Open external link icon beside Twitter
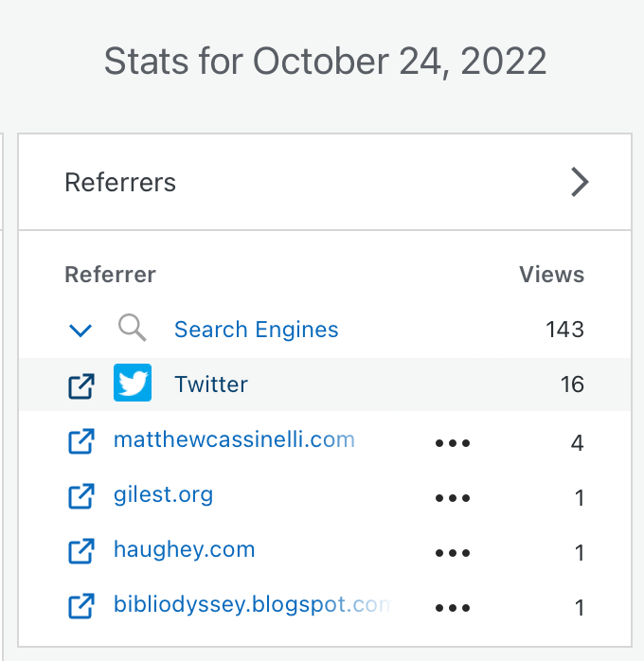This screenshot has height=661, width=644. click(81, 385)
